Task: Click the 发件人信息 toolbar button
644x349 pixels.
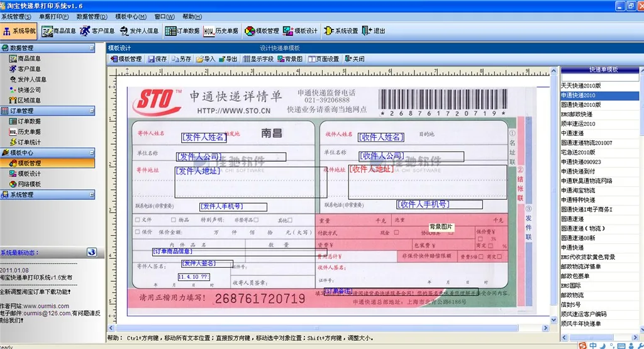Action: pos(140,31)
